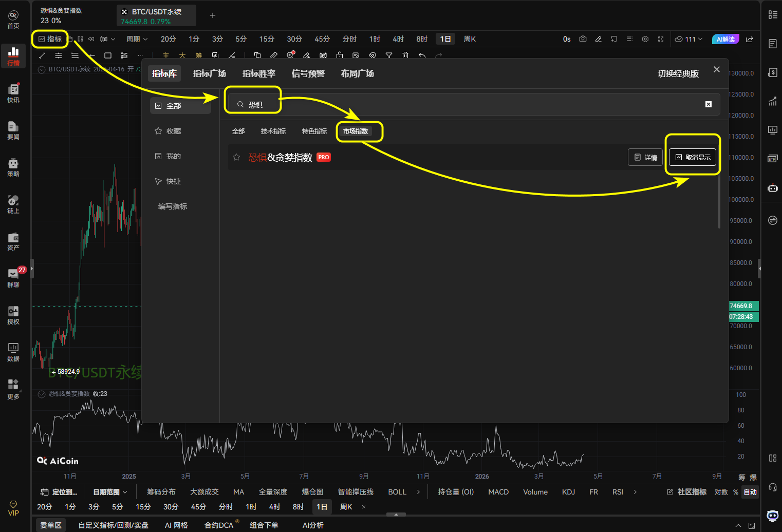This screenshot has width=782, height=532.
Task: Favorite 恐惧&贪婪指数 with the star icon
Action: pos(236,157)
